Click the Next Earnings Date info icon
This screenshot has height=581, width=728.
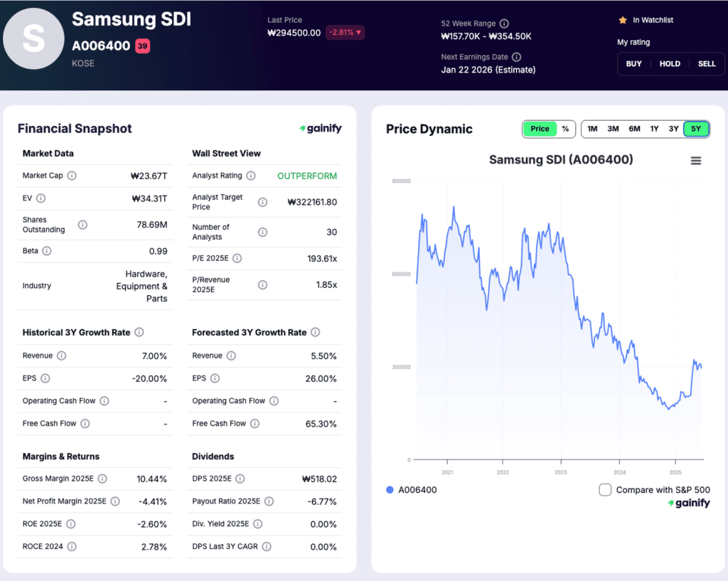(517, 57)
